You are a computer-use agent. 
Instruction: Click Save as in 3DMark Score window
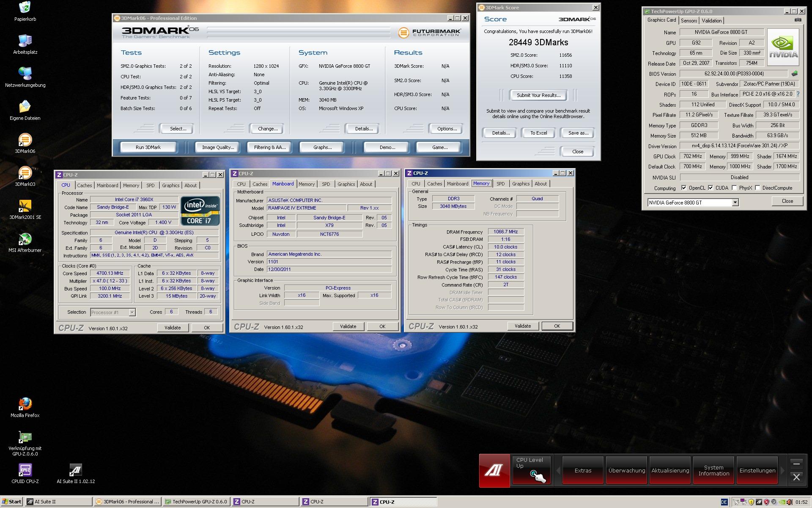tap(578, 133)
